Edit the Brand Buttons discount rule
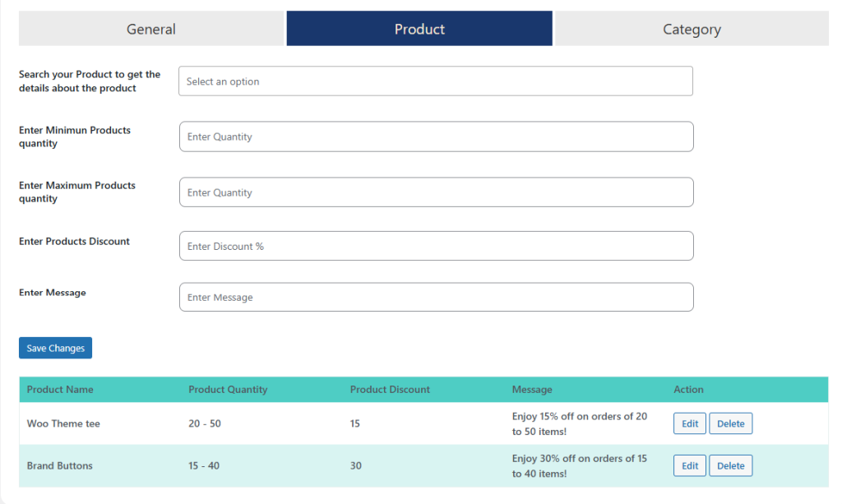This screenshot has height=504, width=842. (690, 465)
